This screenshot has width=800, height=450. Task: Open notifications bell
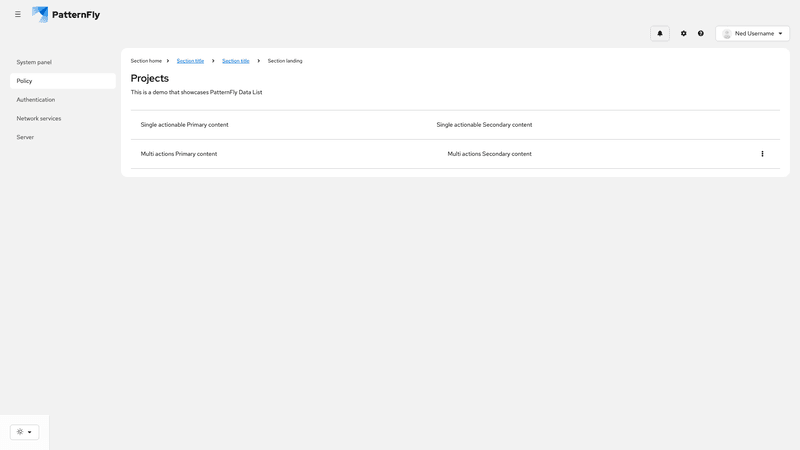point(660,33)
